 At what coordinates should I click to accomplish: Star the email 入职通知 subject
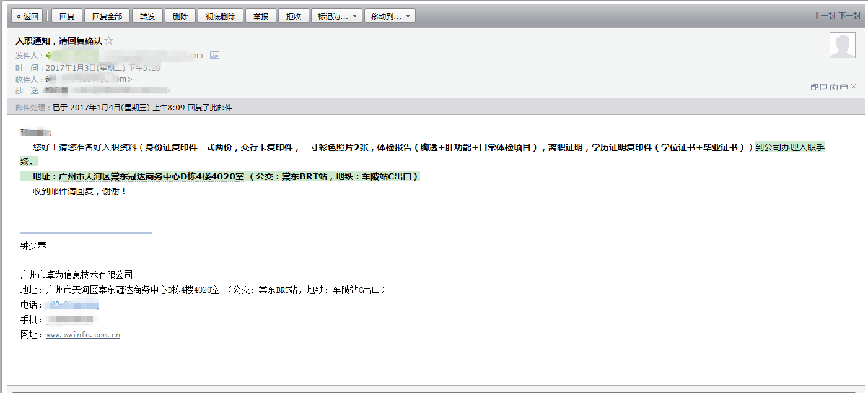point(109,41)
